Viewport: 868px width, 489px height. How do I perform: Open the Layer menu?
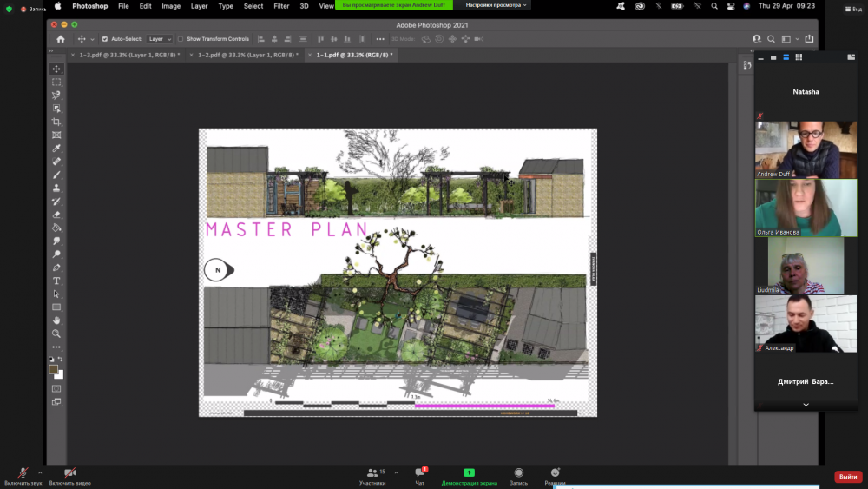tap(200, 6)
